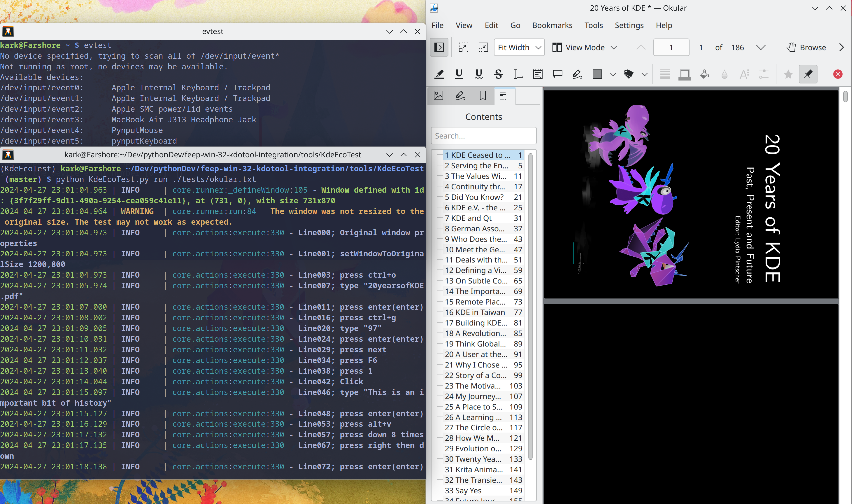Click the '19 Think Global...' contents row

click(x=483, y=344)
